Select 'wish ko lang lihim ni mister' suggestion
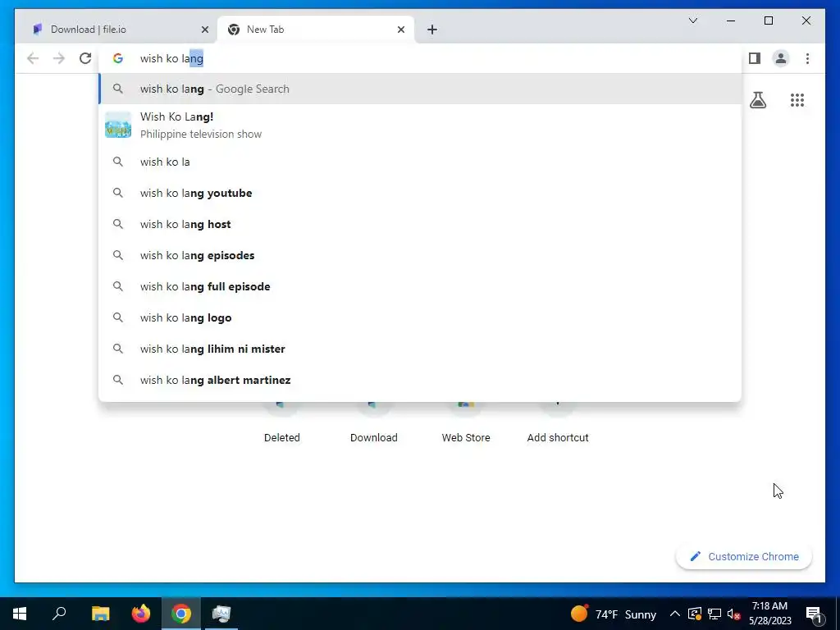 coord(420,349)
